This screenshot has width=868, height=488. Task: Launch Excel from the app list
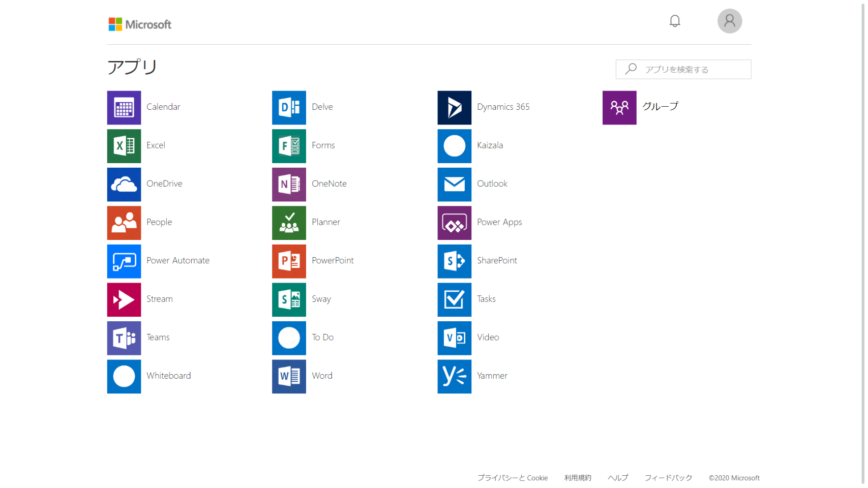[x=124, y=146]
